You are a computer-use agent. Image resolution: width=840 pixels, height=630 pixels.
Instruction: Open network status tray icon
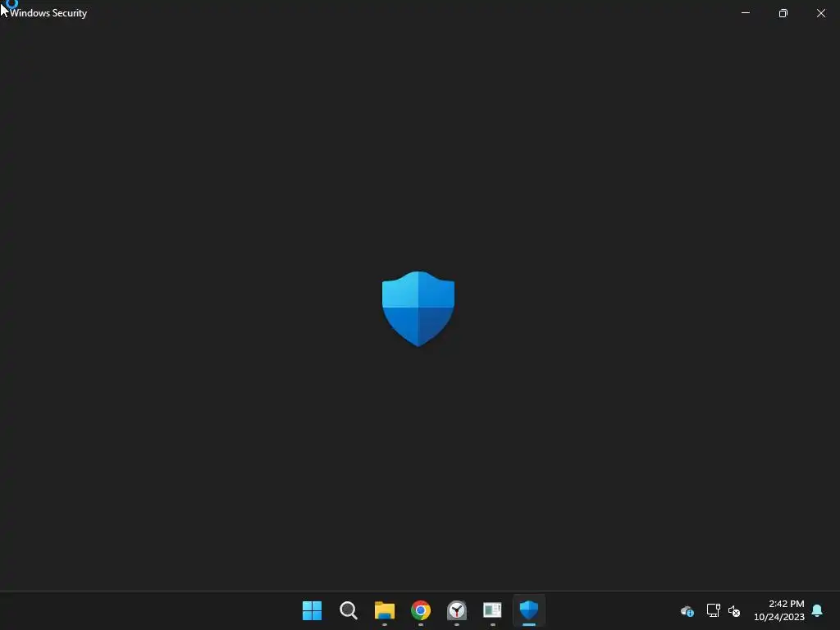click(713, 610)
